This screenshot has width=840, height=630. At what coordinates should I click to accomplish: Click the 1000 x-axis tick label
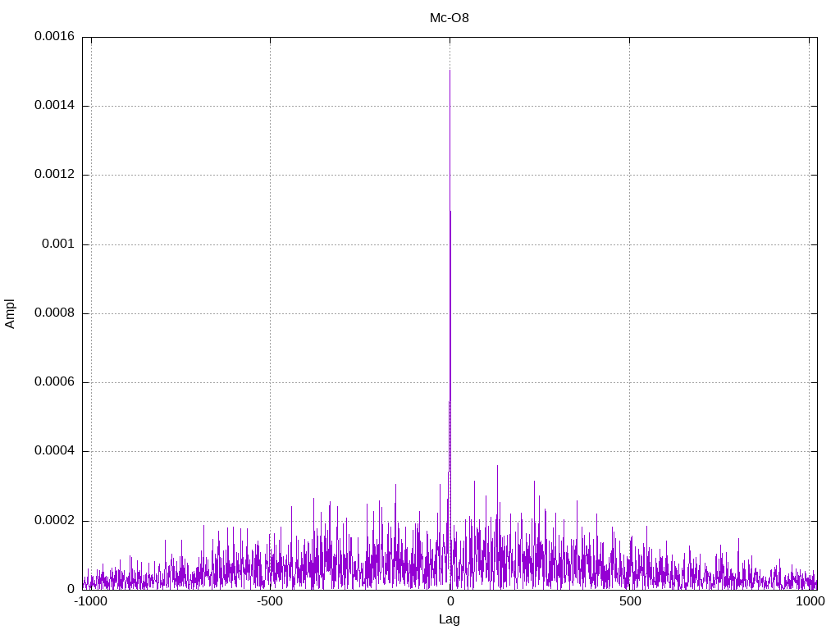pyautogui.click(x=809, y=601)
